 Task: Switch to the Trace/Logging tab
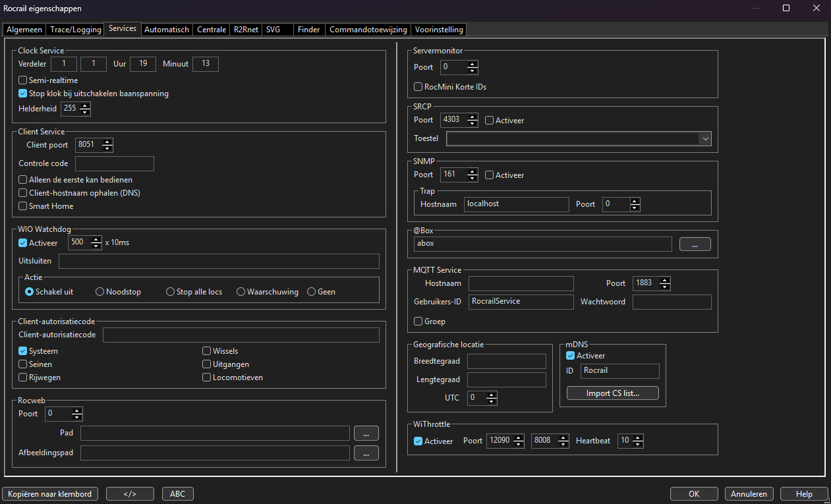pyautogui.click(x=76, y=30)
